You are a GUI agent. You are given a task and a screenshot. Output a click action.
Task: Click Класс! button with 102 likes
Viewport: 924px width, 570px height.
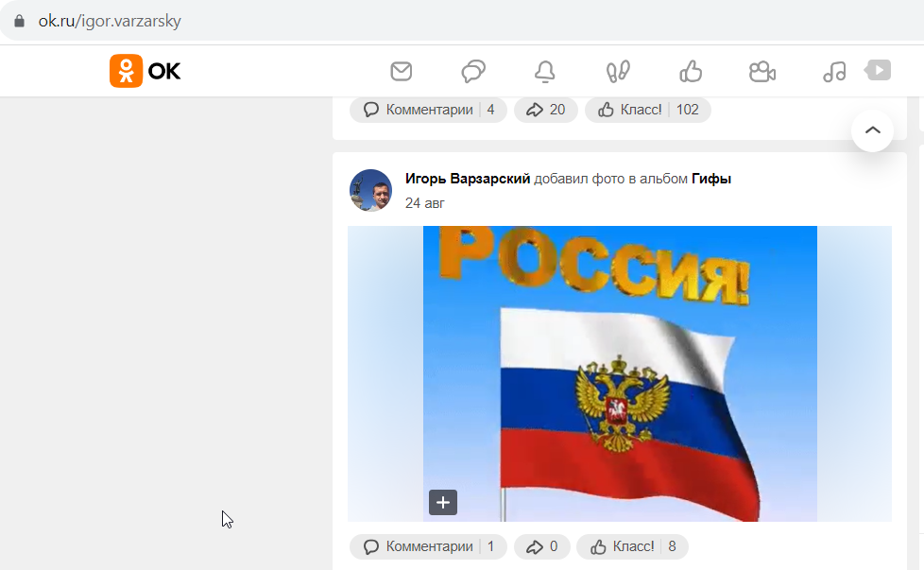point(647,110)
